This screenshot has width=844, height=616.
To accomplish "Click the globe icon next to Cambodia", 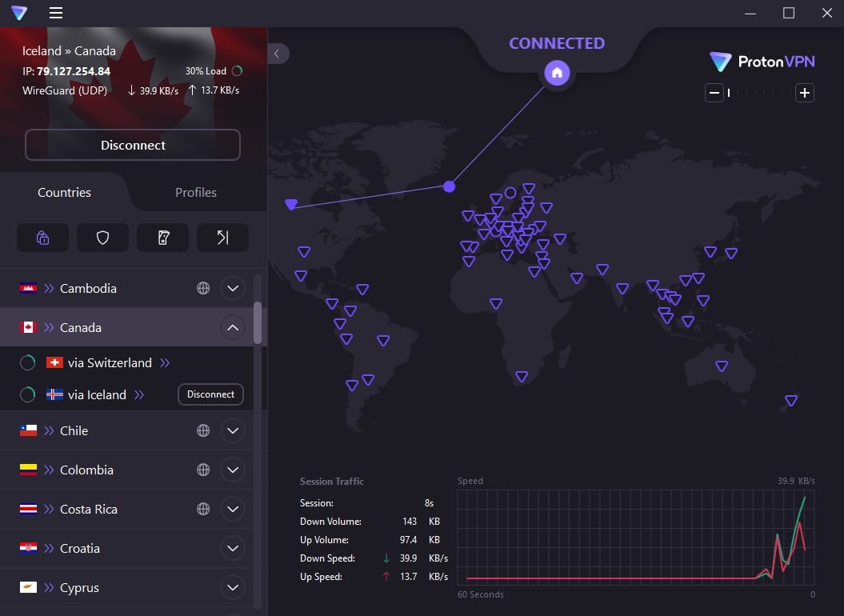I will [203, 288].
